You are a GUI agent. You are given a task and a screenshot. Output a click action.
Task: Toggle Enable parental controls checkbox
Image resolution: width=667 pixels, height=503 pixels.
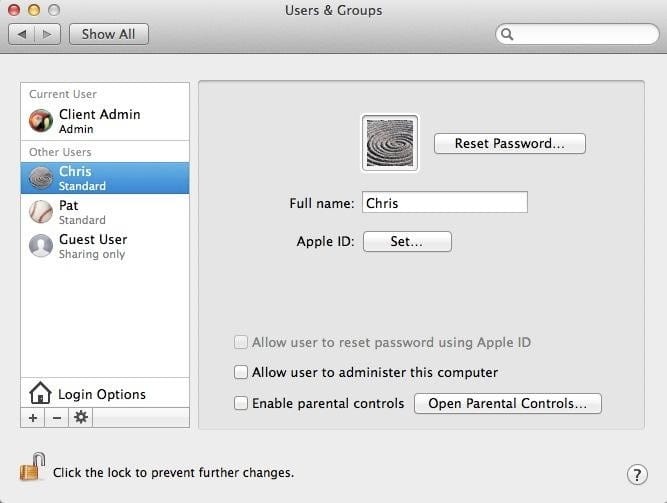pyautogui.click(x=240, y=403)
